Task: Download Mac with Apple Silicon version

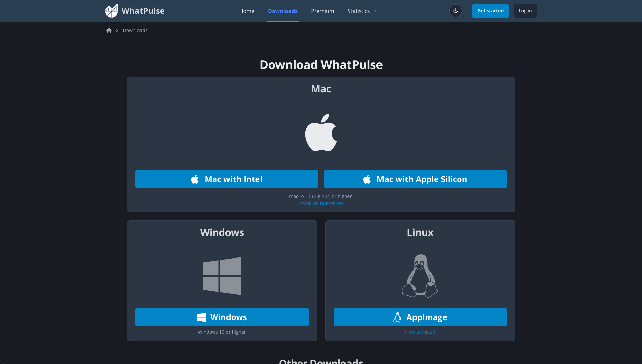Action: (x=415, y=179)
